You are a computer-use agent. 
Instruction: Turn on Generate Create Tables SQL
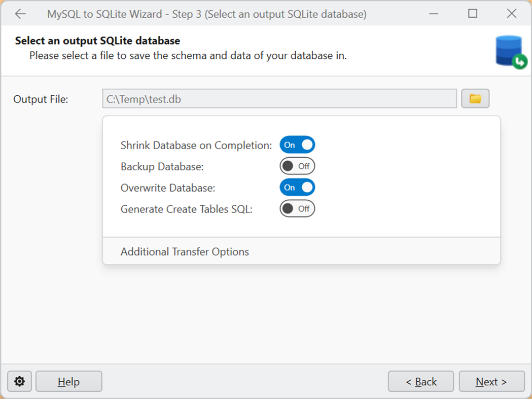[x=297, y=209]
